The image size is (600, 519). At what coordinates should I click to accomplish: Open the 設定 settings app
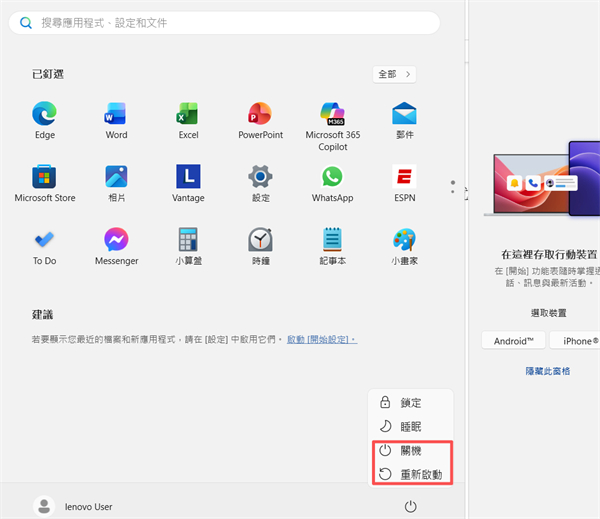260,184
